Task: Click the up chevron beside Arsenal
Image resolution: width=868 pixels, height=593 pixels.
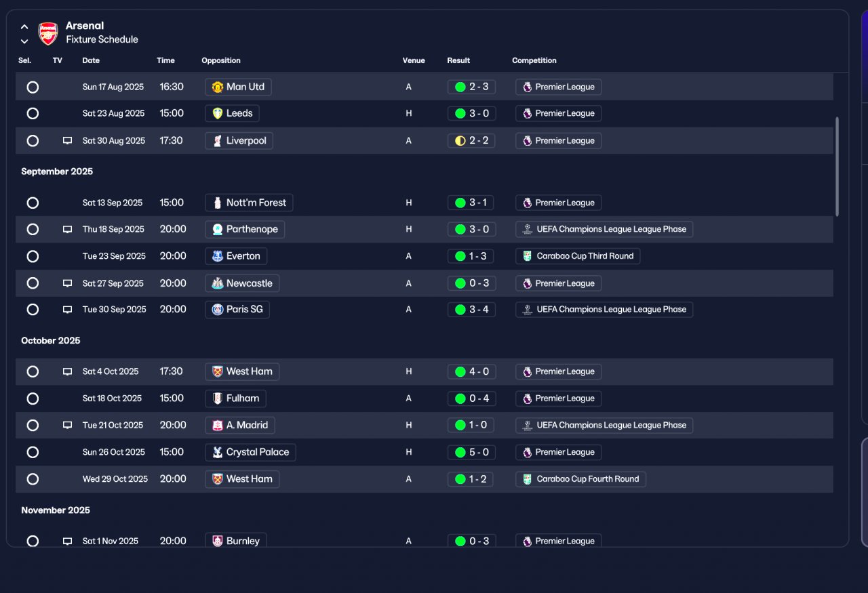Action: click(x=24, y=27)
